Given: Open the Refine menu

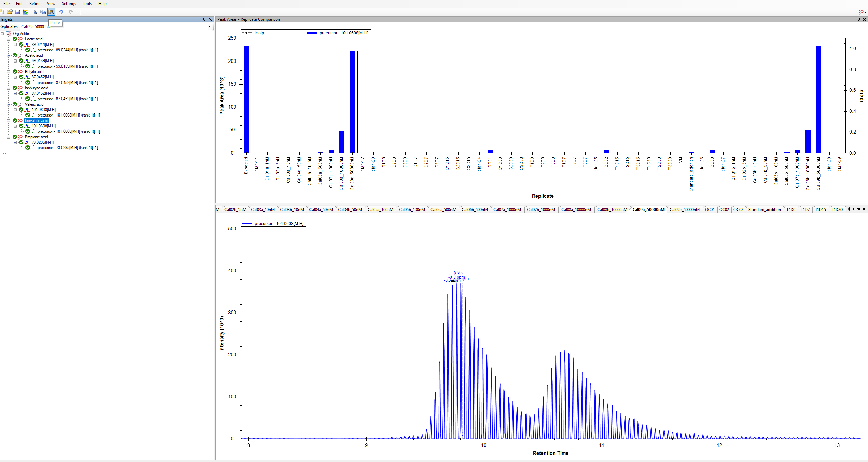Looking at the screenshot, I should point(35,4).
